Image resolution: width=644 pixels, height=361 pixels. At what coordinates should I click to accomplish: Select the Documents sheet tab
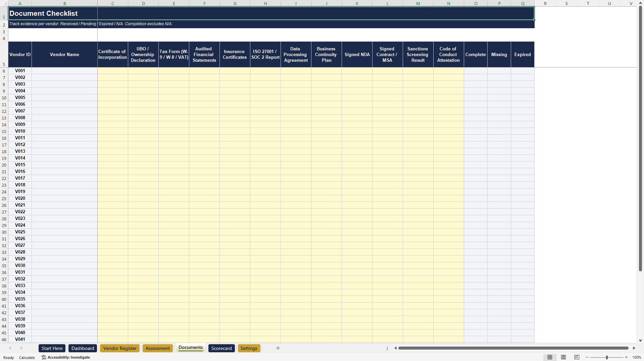pyautogui.click(x=191, y=348)
